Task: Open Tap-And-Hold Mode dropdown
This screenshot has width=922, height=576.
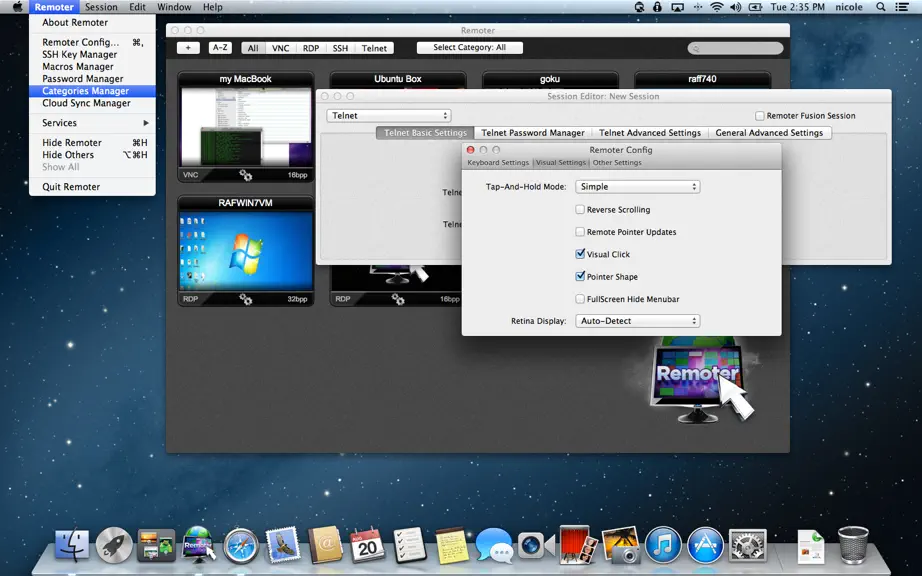Action: tap(637, 186)
